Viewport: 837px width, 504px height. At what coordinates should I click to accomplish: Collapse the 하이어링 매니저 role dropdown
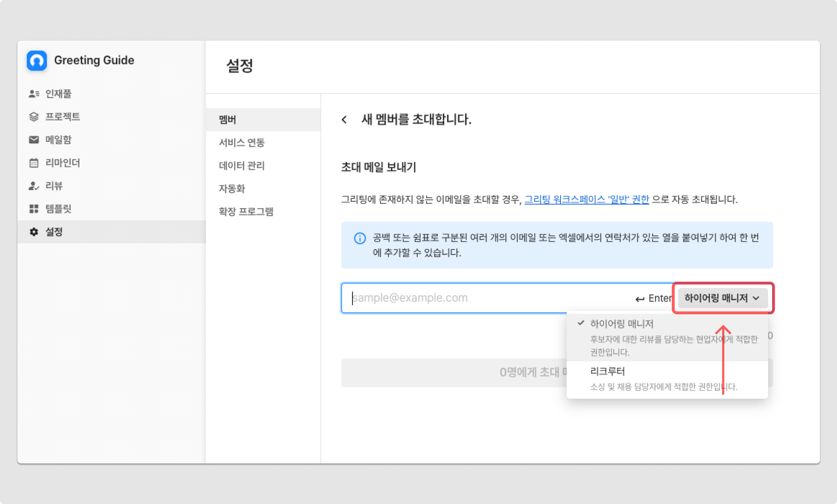[x=722, y=298]
